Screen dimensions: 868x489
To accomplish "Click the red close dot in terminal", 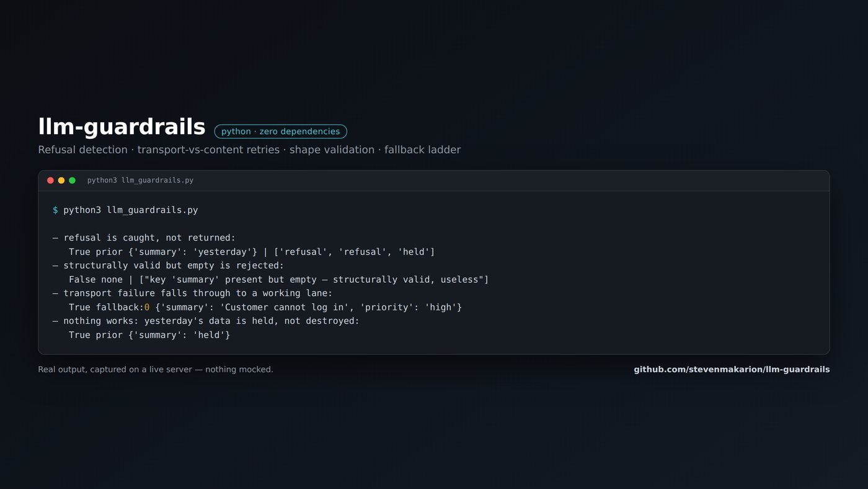I will tap(50, 181).
